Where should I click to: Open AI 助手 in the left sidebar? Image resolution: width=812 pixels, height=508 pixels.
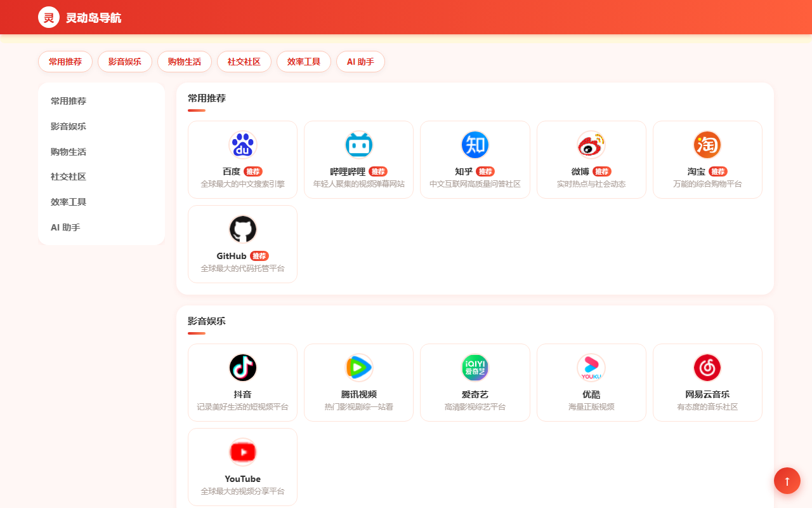coord(101,227)
